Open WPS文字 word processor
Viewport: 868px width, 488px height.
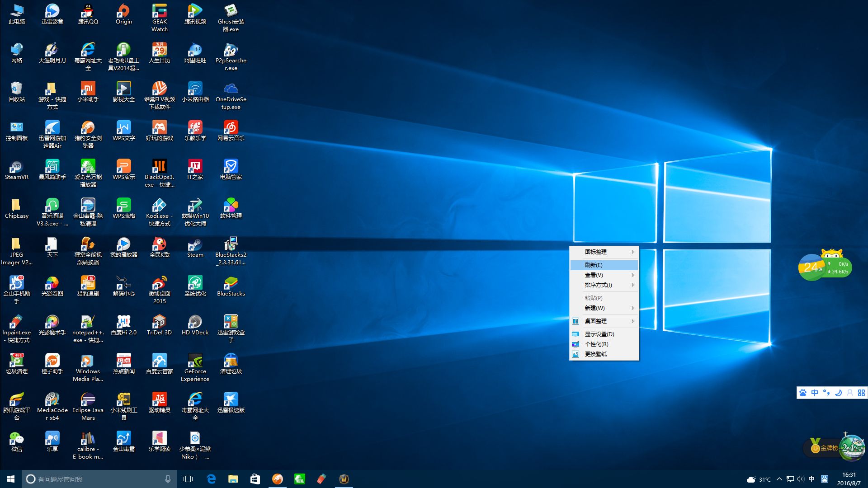pyautogui.click(x=123, y=130)
